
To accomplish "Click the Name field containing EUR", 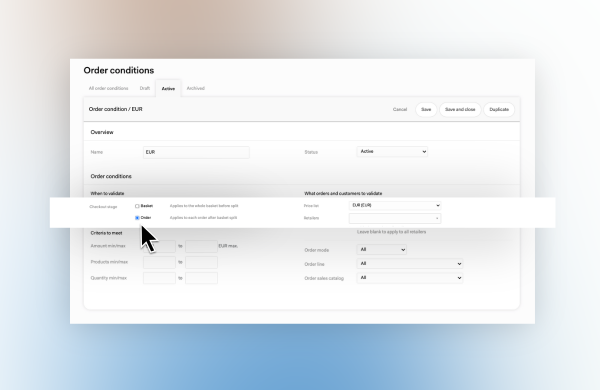I will coord(196,152).
